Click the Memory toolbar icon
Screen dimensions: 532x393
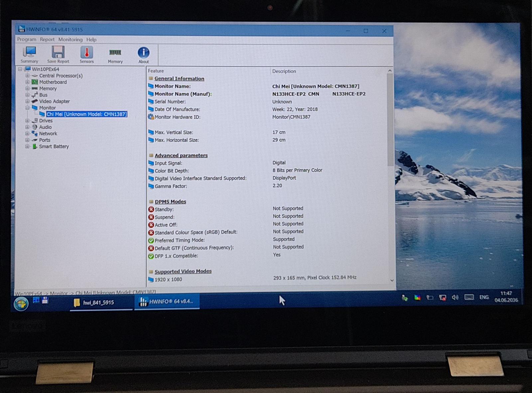pos(115,56)
